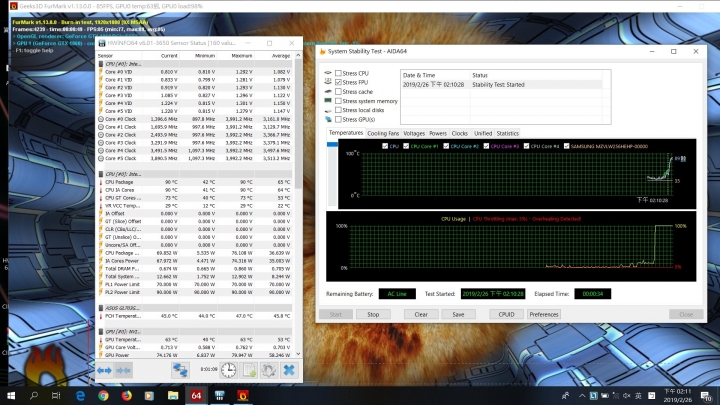720x405 pixels.
Task: Select the CPU Package temperature row
Action: point(195,182)
